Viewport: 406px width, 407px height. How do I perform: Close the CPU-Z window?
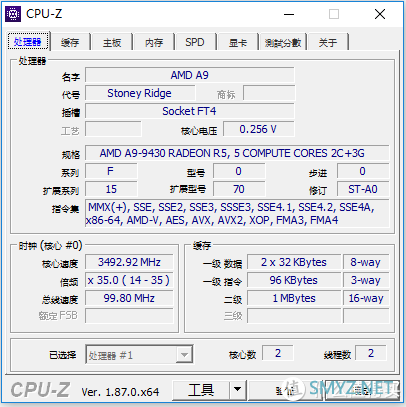pyautogui.click(x=380, y=14)
